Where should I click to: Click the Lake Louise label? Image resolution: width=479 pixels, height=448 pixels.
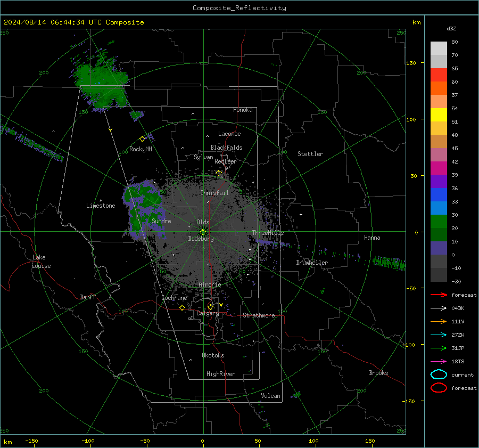point(41,262)
